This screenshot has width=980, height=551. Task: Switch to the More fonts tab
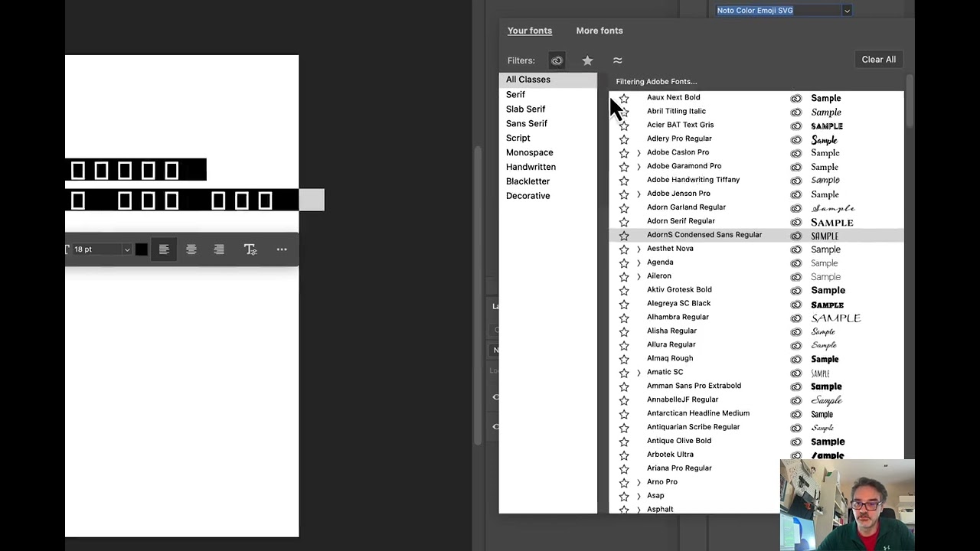(599, 31)
